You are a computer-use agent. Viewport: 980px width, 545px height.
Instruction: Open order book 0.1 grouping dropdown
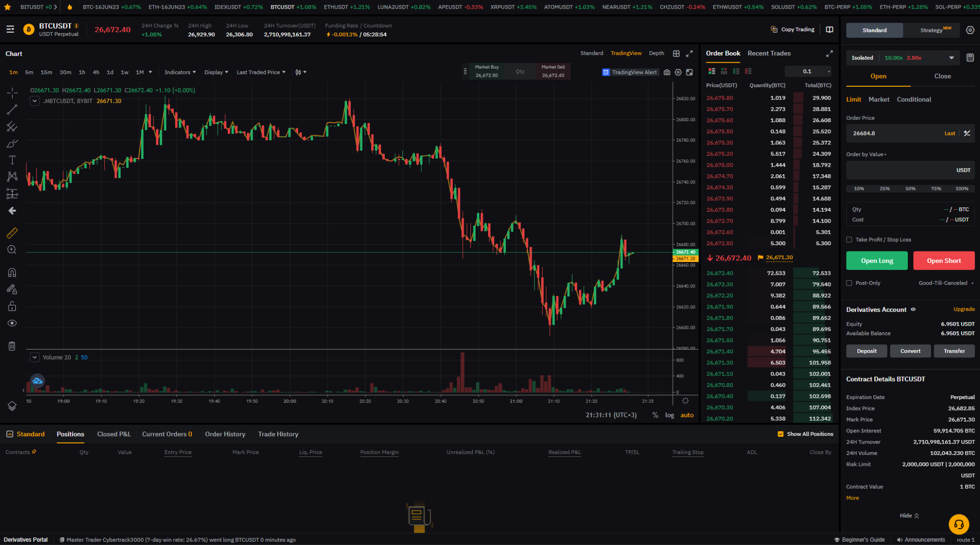(808, 71)
